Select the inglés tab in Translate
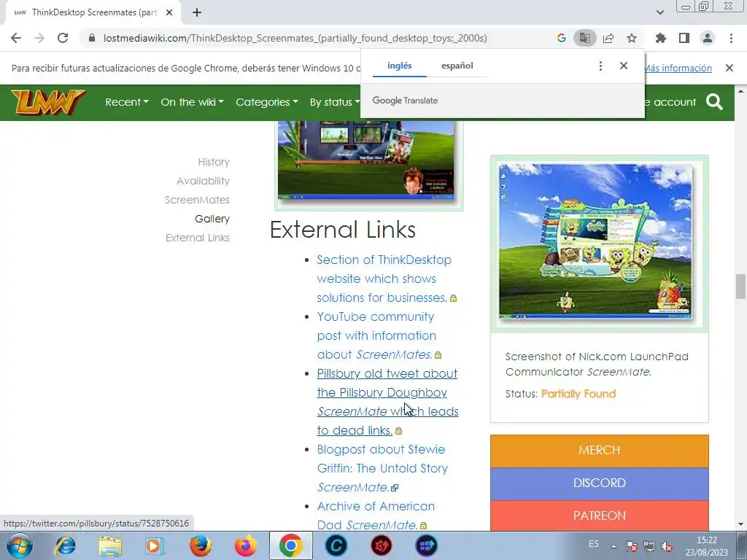Viewport: 747px width, 560px height. 399,66
